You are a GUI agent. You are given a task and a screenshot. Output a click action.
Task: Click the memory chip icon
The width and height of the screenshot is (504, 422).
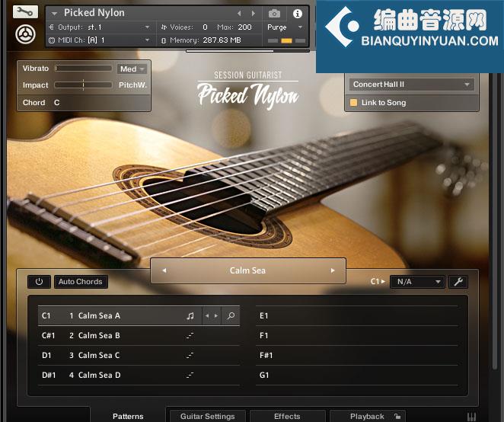pyautogui.click(x=164, y=40)
